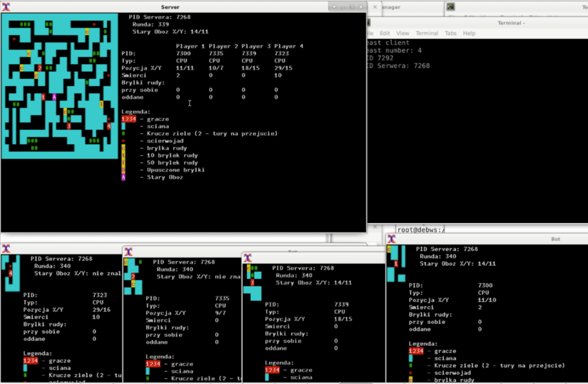This screenshot has height=384, width=588.
Task: Open the Terminal menu in menu bar
Action: click(427, 33)
